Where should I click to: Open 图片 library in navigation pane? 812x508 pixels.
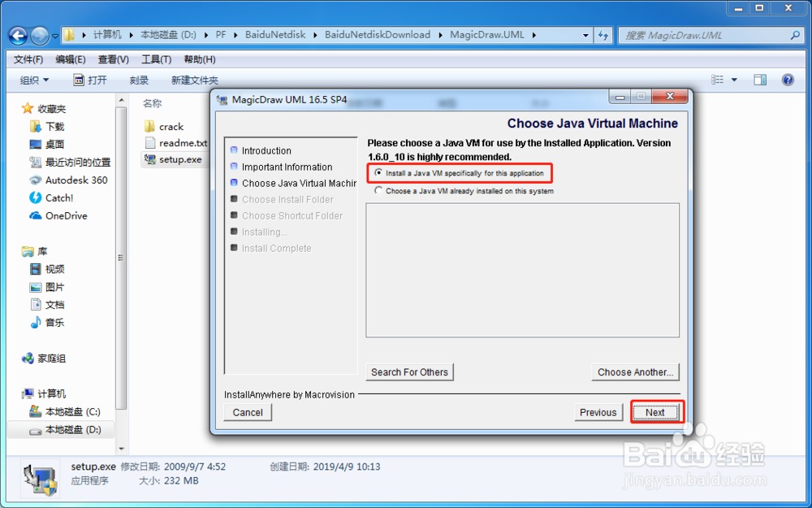[x=47, y=287]
